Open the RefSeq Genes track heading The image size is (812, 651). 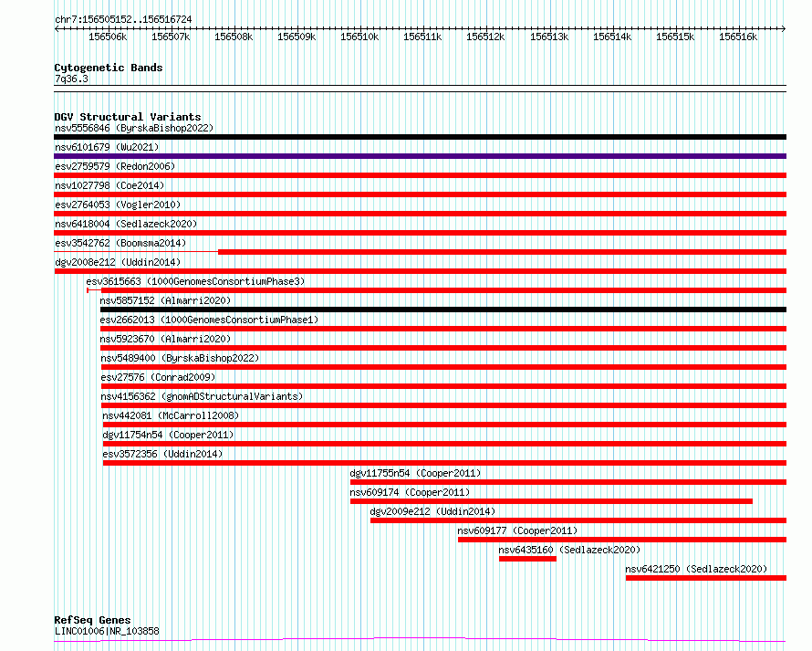pyautogui.click(x=92, y=621)
